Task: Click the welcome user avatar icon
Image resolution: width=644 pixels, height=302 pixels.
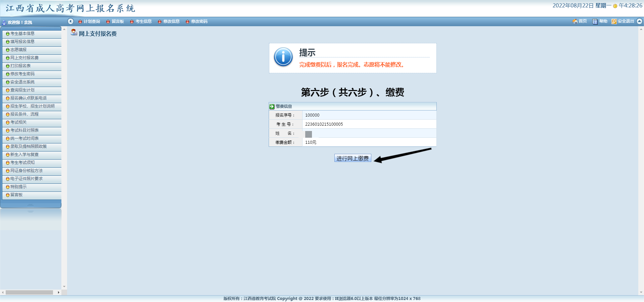Action: coord(4,23)
